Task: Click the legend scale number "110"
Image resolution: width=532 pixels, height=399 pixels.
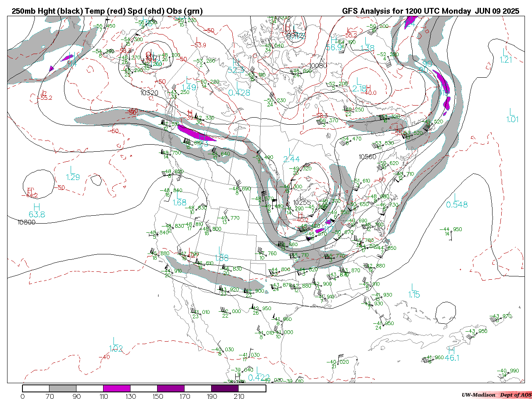Action: click(x=103, y=396)
